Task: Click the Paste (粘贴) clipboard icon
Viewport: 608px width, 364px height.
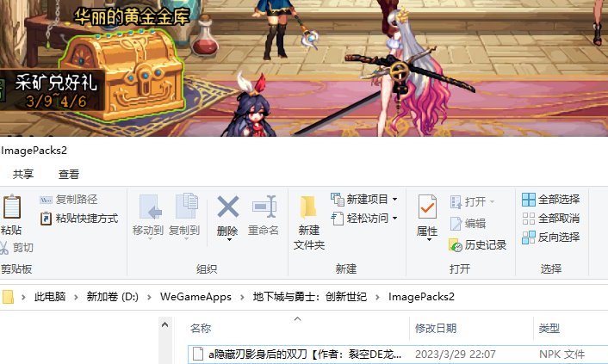Action: coord(12,207)
